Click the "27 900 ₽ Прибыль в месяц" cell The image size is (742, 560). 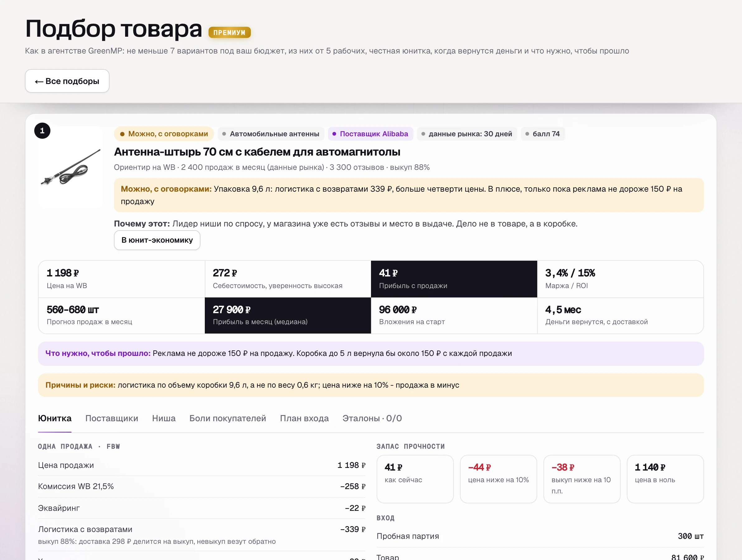click(288, 315)
